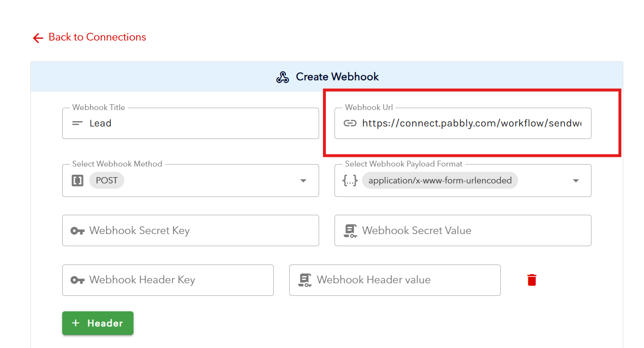The image size is (644, 348).
Task: Click the method icon next to POST
Action: point(77,180)
